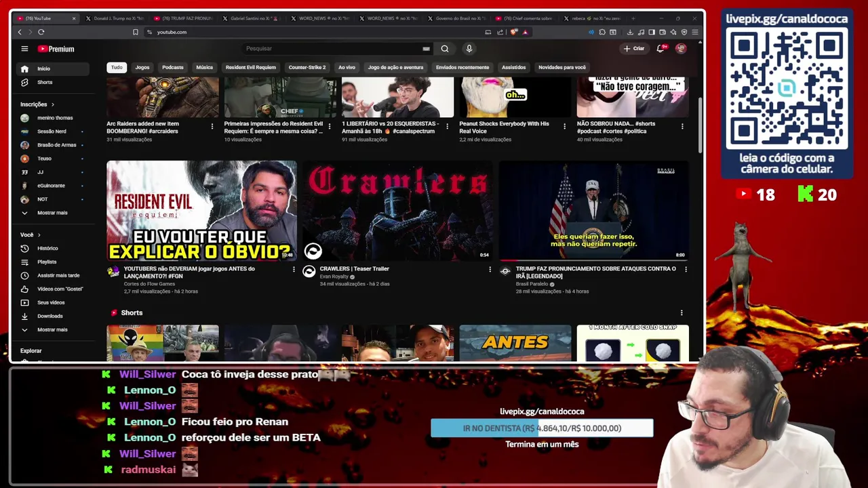Open the Você section header
The height and width of the screenshot is (488, 868).
31,235
